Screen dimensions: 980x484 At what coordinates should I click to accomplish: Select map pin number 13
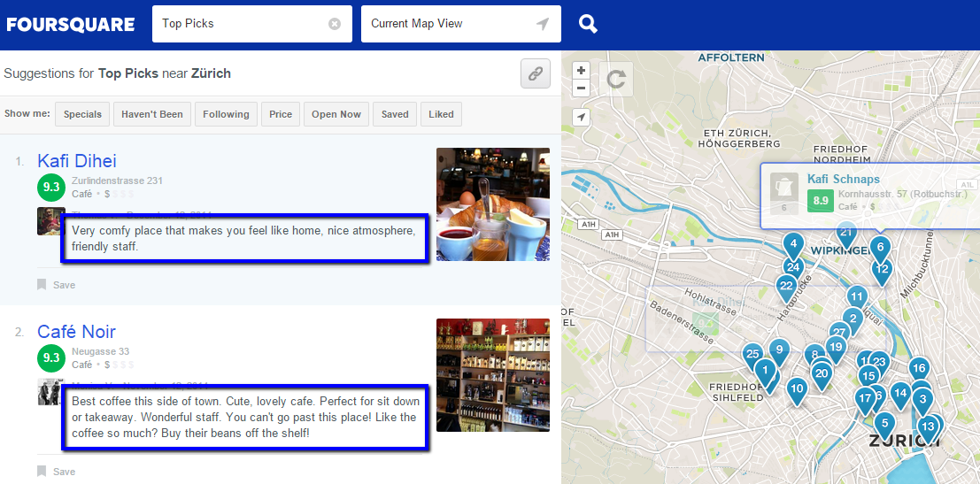pyautogui.click(x=928, y=427)
